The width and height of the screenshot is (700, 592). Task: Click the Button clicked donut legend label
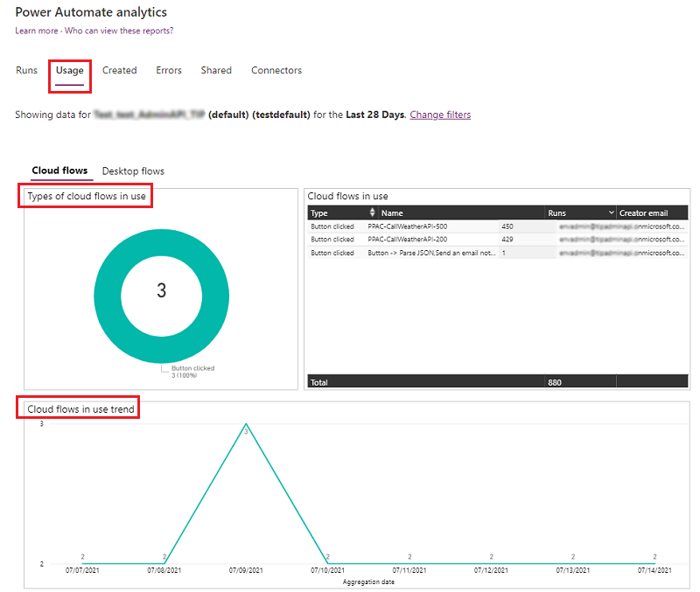tap(192, 368)
